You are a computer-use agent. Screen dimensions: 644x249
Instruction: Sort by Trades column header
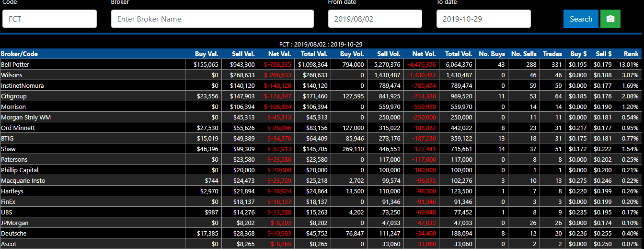click(552, 54)
